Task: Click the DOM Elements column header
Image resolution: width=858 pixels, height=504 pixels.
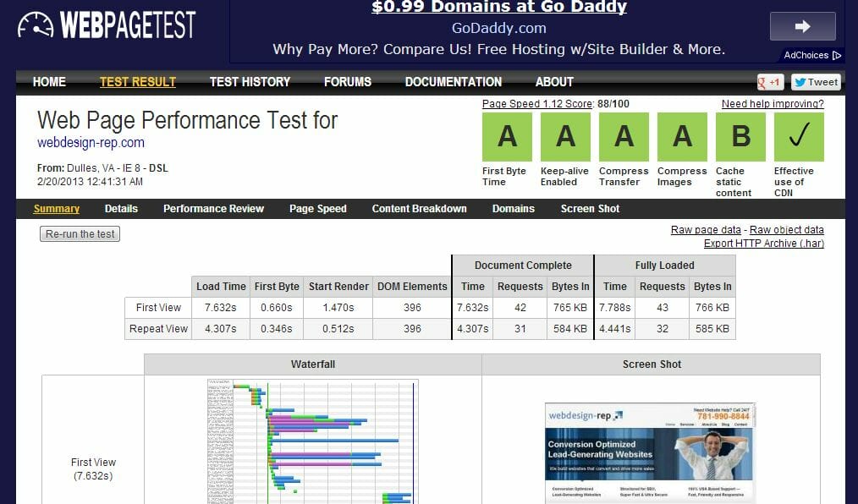Action: pyautogui.click(x=412, y=287)
